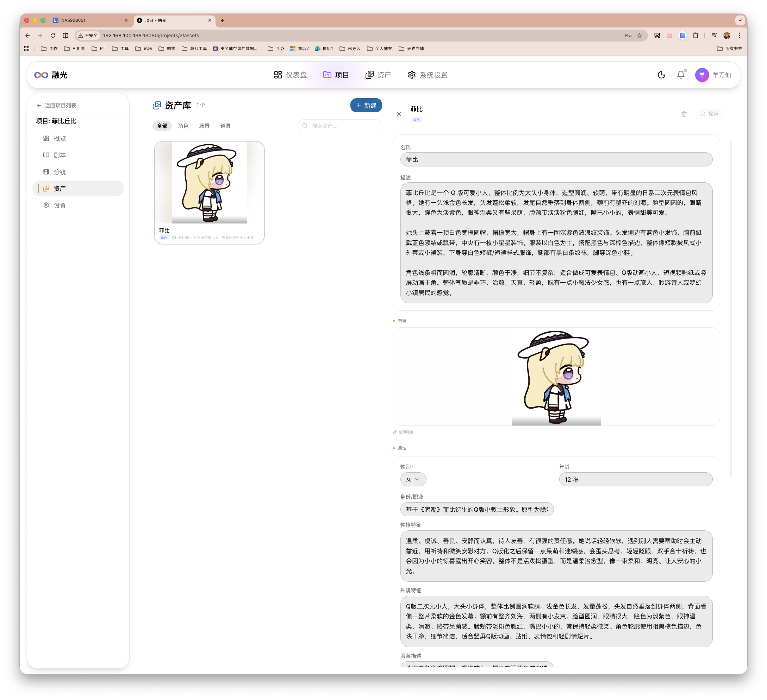Image resolution: width=767 pixels, height=700 pixels.
Task: Select 资产 in the project sidebar
Action: pos(79,189)
